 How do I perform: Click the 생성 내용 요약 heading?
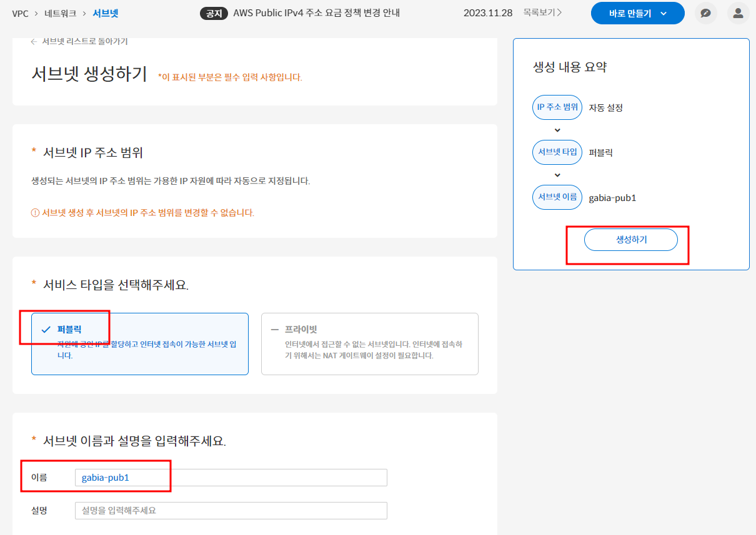570,67
